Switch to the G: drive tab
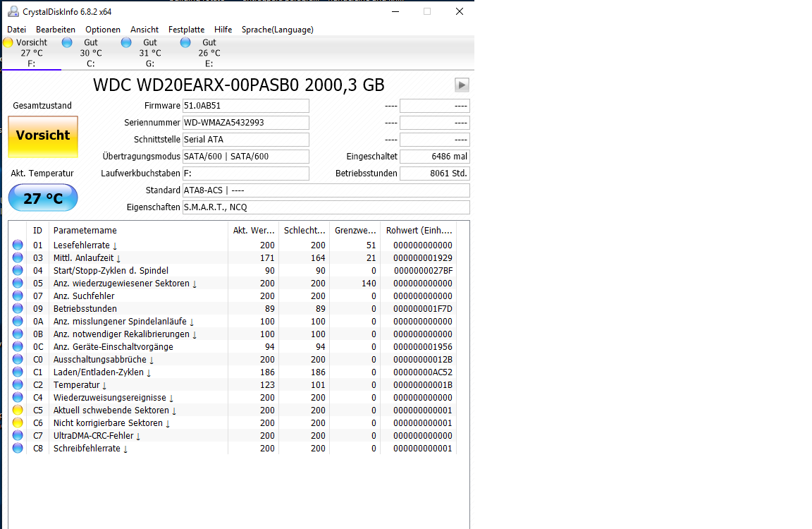 coord(149,53)
